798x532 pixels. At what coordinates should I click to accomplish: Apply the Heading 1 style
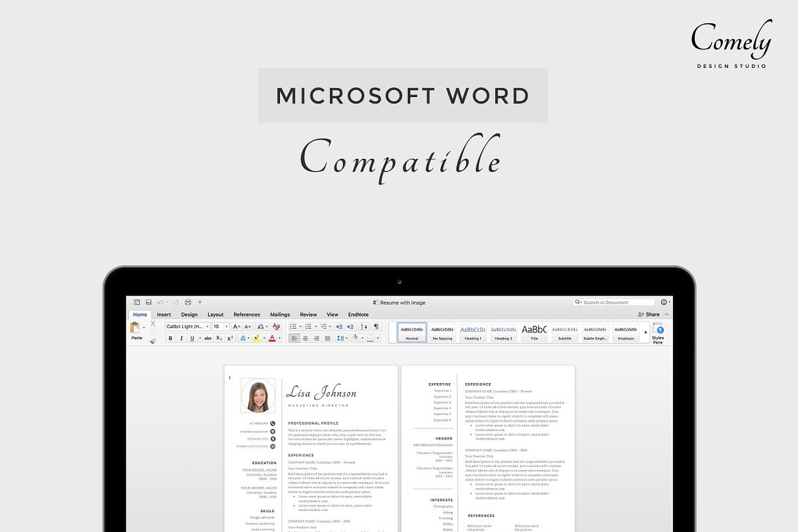pos(473,332)
